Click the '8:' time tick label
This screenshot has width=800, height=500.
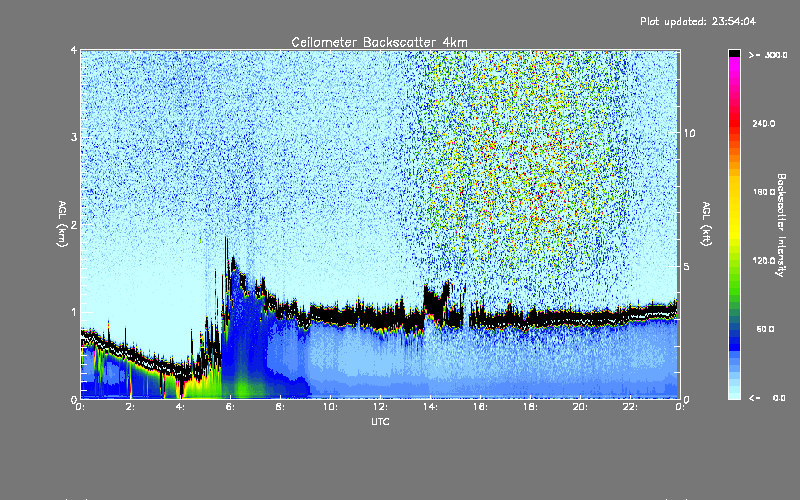pyautogui.click(x=280, y=407)
